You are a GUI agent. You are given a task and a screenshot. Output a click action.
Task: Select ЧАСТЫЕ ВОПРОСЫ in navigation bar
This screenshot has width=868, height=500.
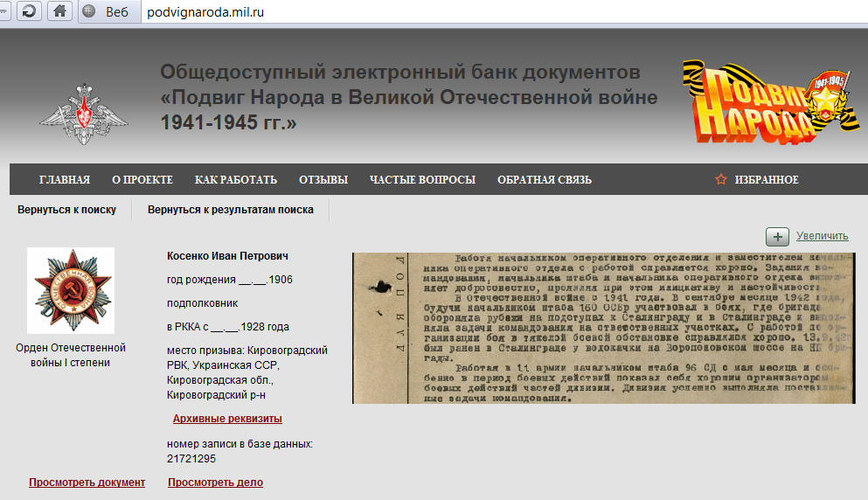coord(422,180)
